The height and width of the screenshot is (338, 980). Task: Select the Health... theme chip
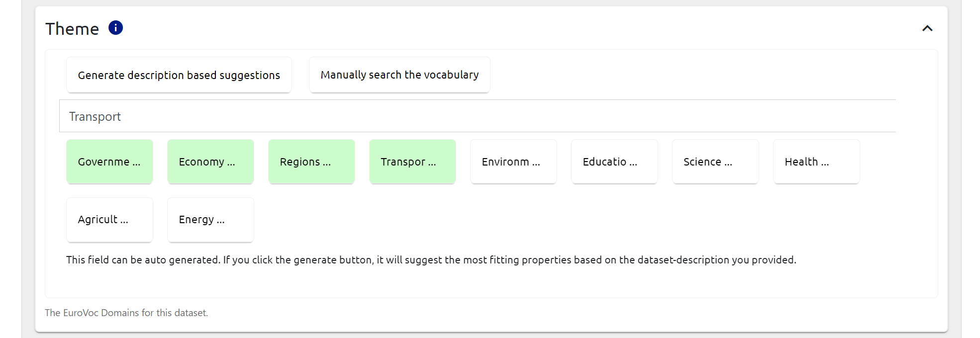[x=816, y=162]
